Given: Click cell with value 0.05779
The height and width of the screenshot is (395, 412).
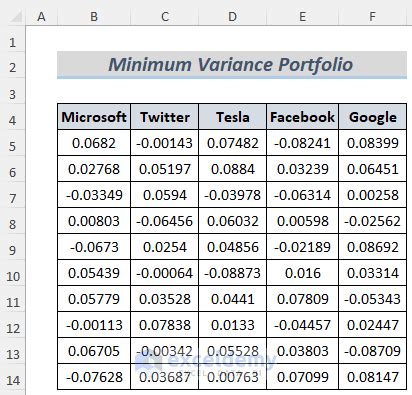Looking at the screenshot, I should [x=94, y=299].
